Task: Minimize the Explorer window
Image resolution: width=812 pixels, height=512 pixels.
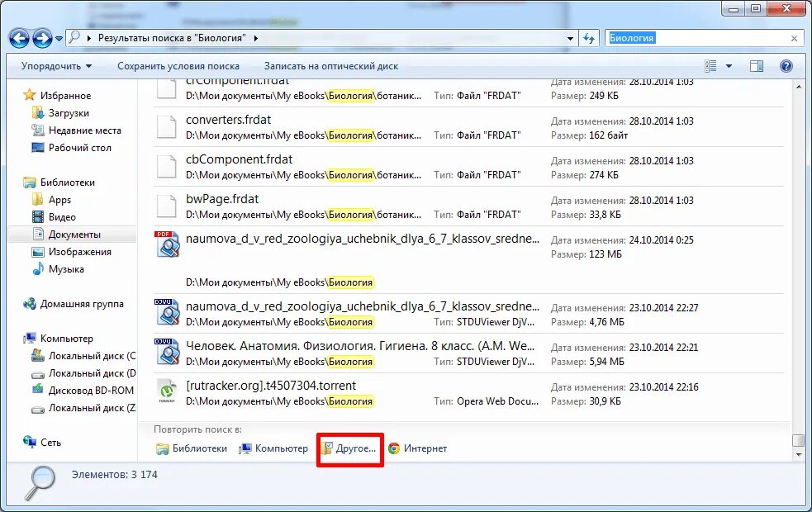Action: click(734, 9)
